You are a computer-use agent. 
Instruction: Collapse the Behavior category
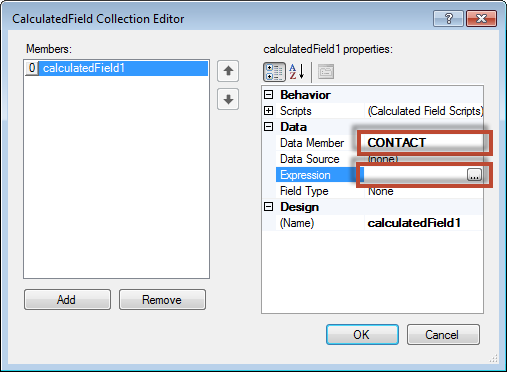[x=269, y=95]
